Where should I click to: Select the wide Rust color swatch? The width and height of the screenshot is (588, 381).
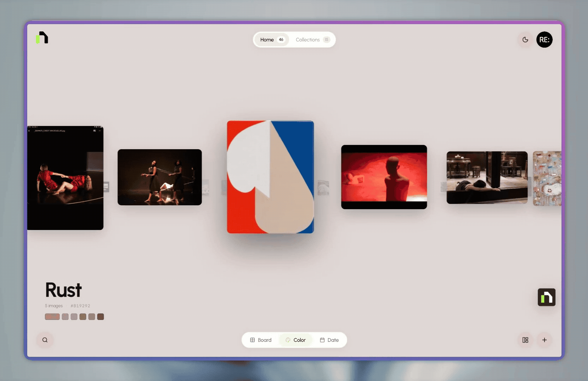[x=52, y=317]
